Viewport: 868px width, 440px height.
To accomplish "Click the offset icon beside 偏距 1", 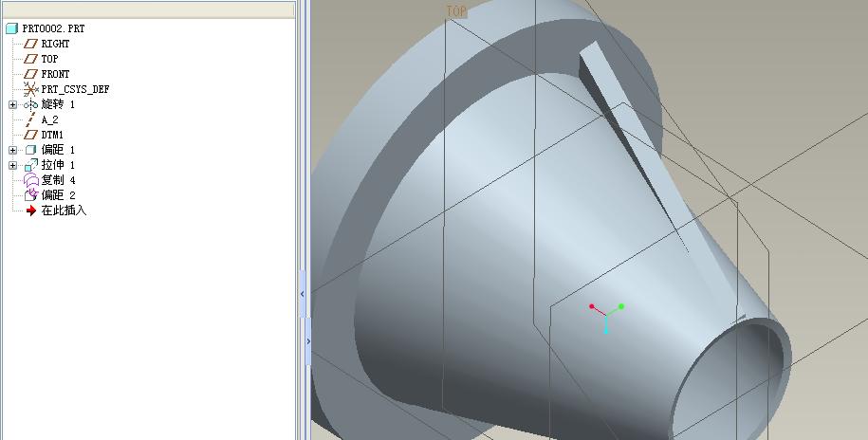I will tap(30, 150).
